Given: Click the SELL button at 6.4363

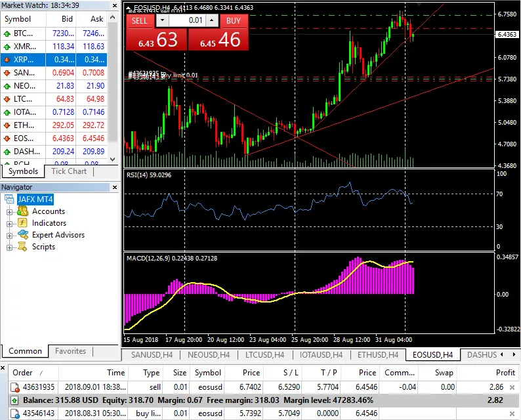Looking at the screenshot, I should 157,40.
